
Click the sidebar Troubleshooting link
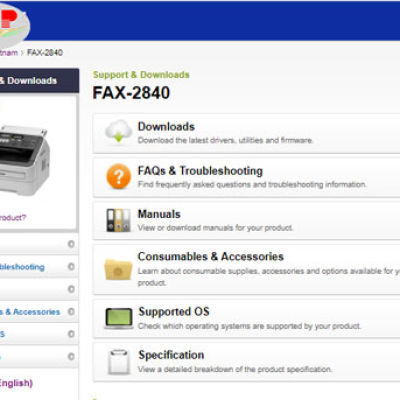point(22,267)
